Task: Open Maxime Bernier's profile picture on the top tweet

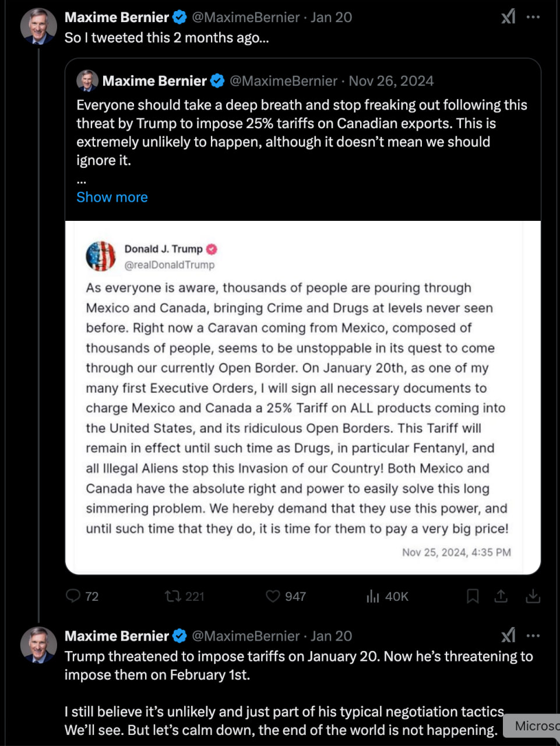Action: tap(38, 26)
